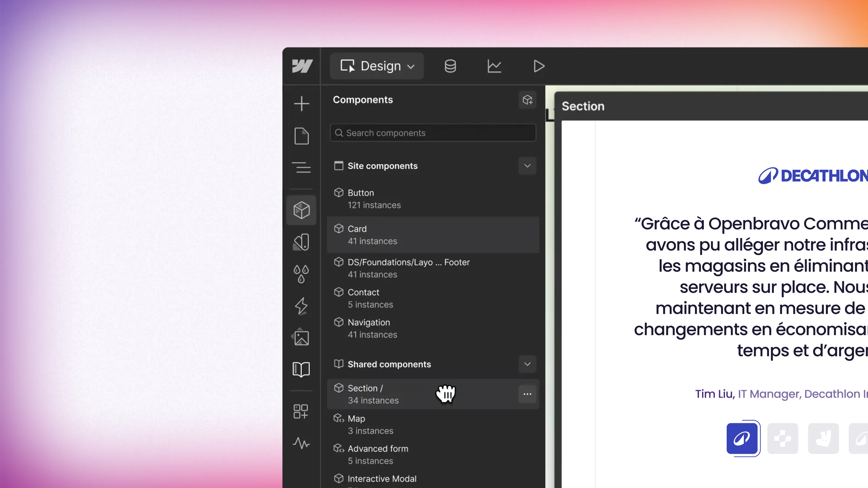Screen dimensions: 868x488
Task: Click the Contact component cube icon
Action: point(339,292)
